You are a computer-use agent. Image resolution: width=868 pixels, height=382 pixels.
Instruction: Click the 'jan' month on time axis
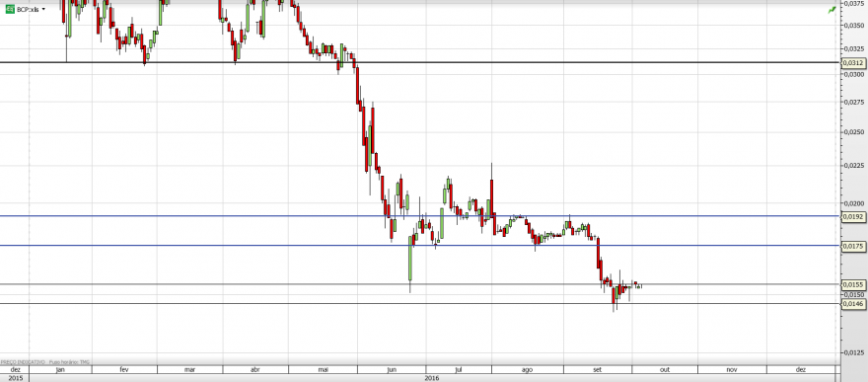60,369
